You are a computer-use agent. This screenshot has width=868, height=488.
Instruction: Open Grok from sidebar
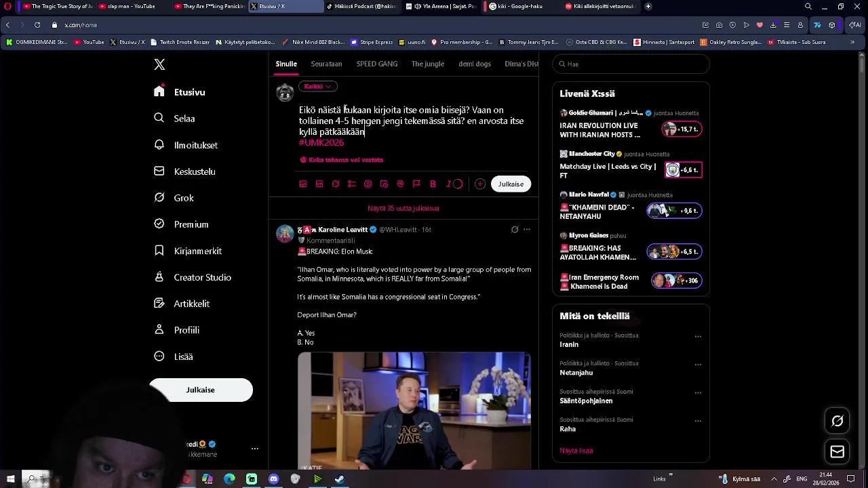174,198
